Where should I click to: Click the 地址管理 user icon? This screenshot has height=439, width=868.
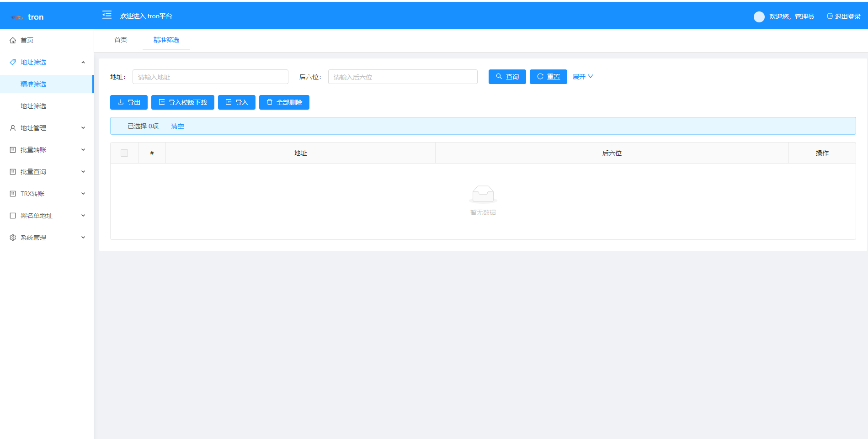click(13, 128)
